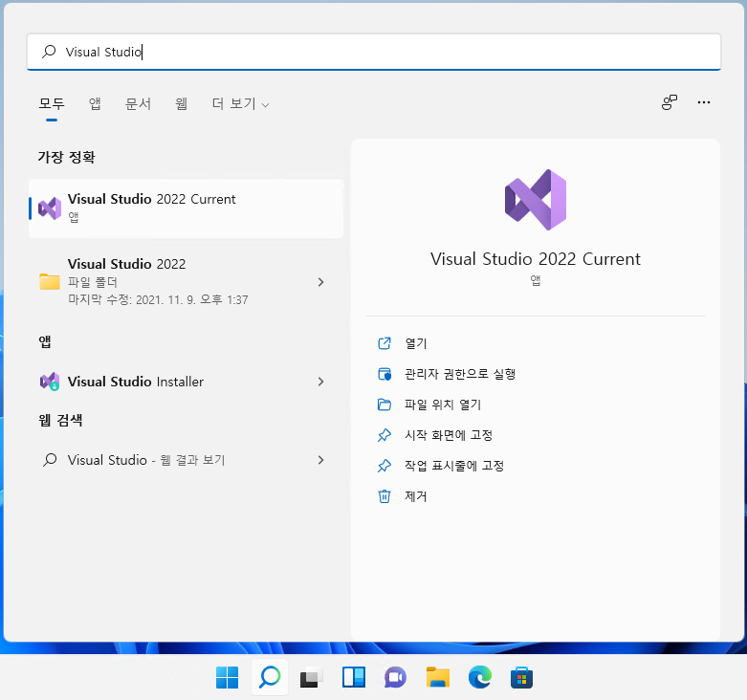Open Task View from the taskbar

pyautogui.click(x=312, y=677)
